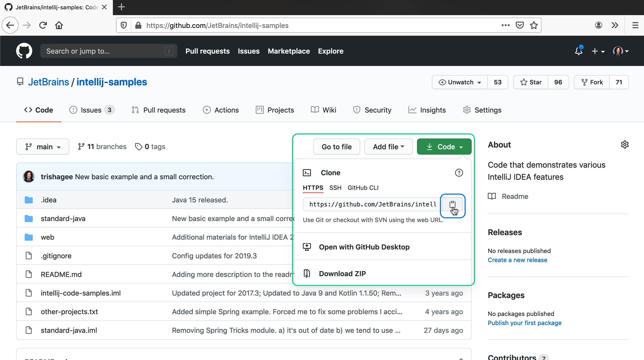Expand the Add file dropdown
This screenshot has width=644, height=360.
click(388, 147)
